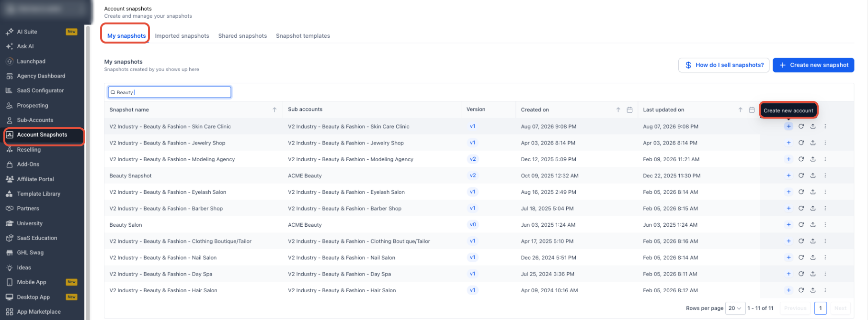This screenshot has height=320, width=868.
Task: Open Agency Dashboard in sidebar
Action: point(42,76)
